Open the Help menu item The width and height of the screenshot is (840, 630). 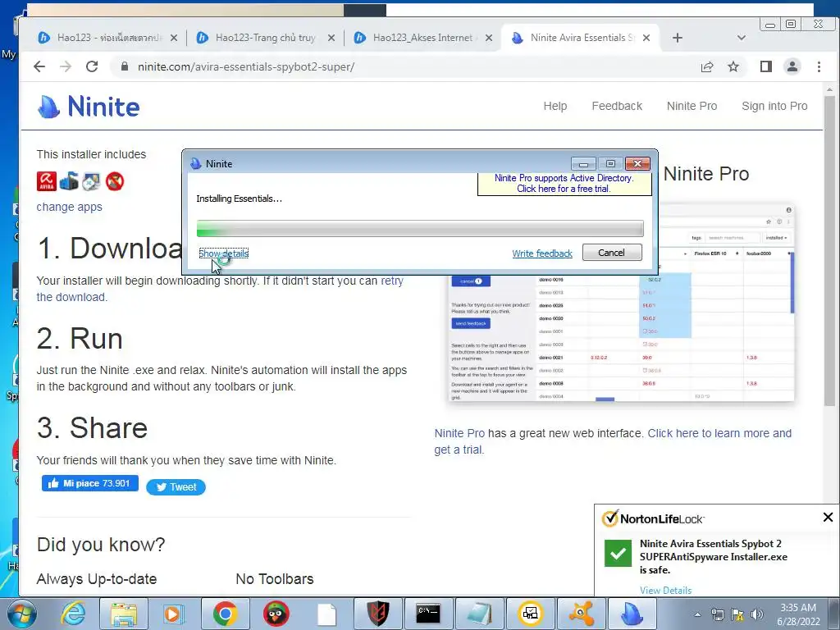(x=555, y=106)
